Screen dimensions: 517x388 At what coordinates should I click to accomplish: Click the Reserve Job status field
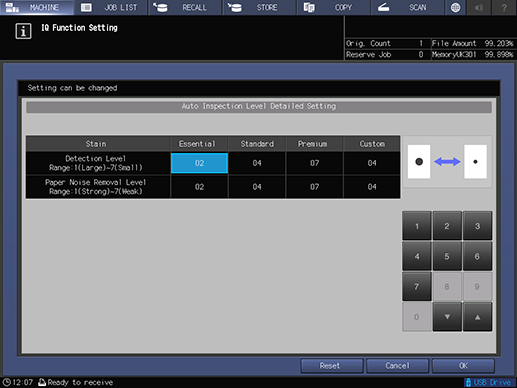(x=387, y=55)
